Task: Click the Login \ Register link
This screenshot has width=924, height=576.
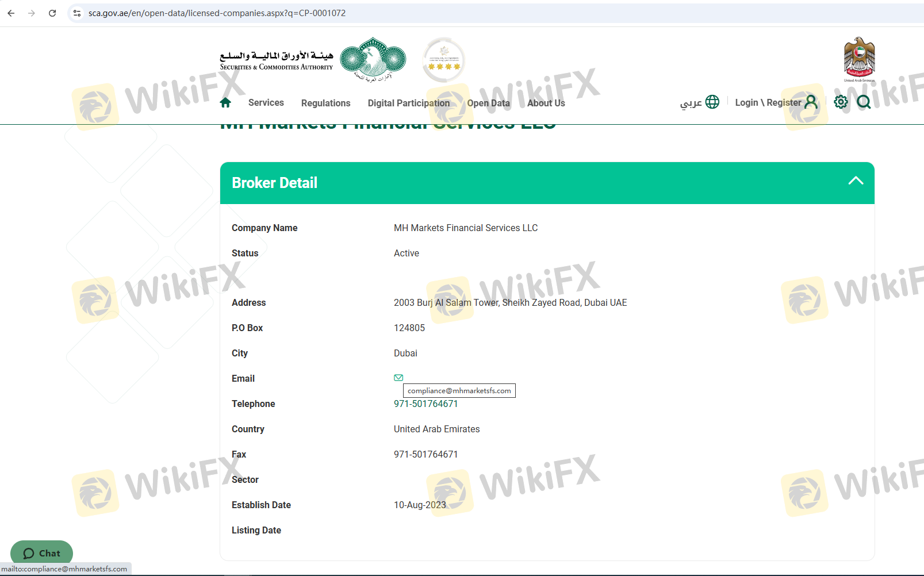Action: point(768,103)
